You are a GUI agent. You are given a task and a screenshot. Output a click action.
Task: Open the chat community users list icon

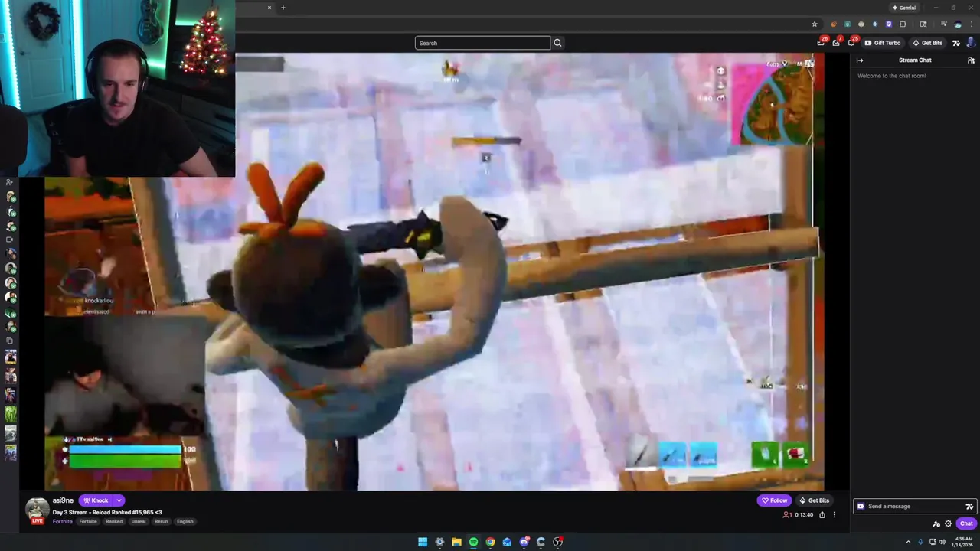tap(971, 60)
